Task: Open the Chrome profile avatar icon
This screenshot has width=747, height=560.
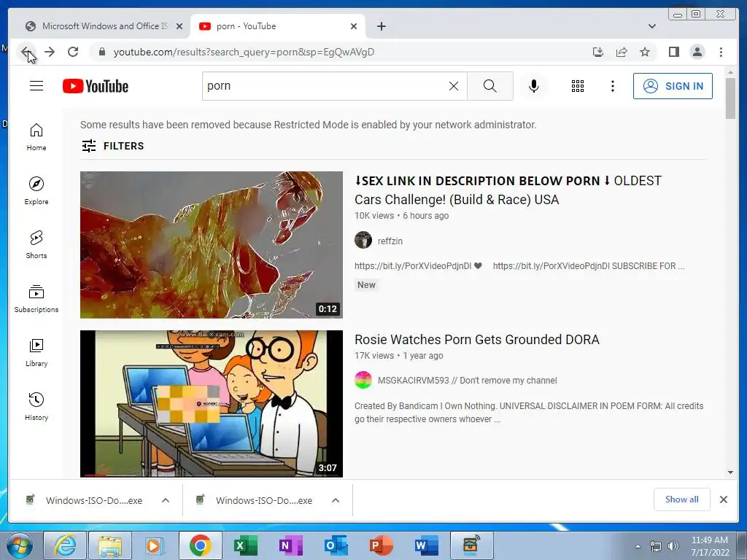Action: coord(697,52)
